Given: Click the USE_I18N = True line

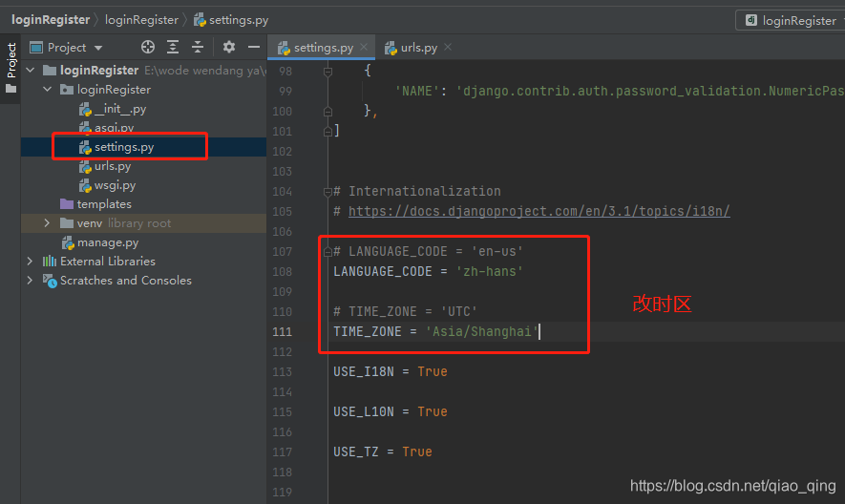Looking at the screenshot, I should point(391,372).
